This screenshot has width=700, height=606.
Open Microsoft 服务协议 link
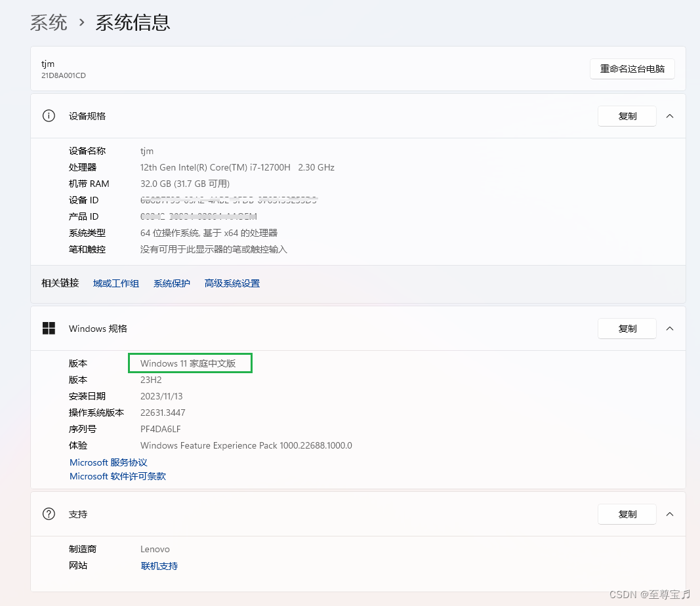coord(108,462)
